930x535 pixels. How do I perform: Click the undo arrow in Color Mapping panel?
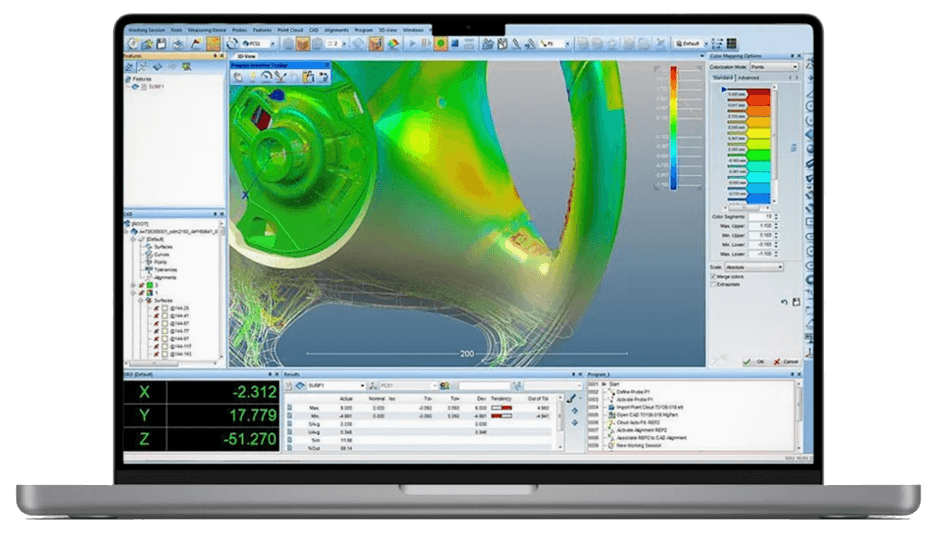(783, 301)
